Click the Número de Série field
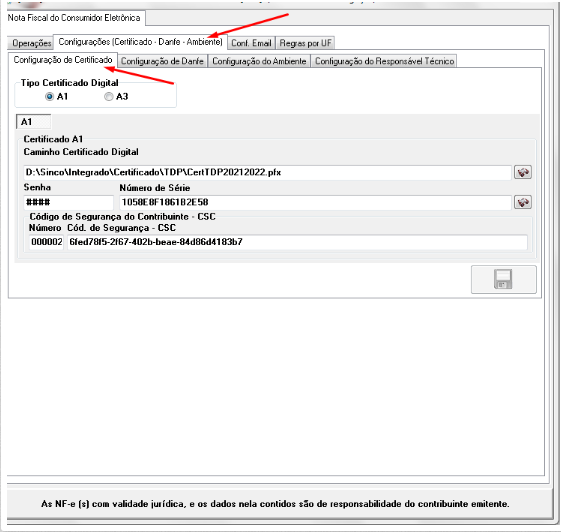Viewport: 561px width, 532px height. 315,202
